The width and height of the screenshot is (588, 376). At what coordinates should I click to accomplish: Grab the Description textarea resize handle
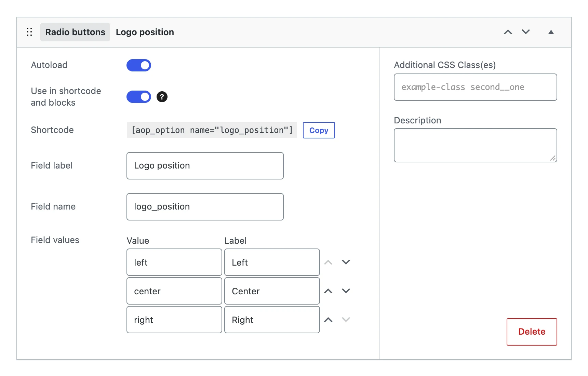(x=553, y=158)
